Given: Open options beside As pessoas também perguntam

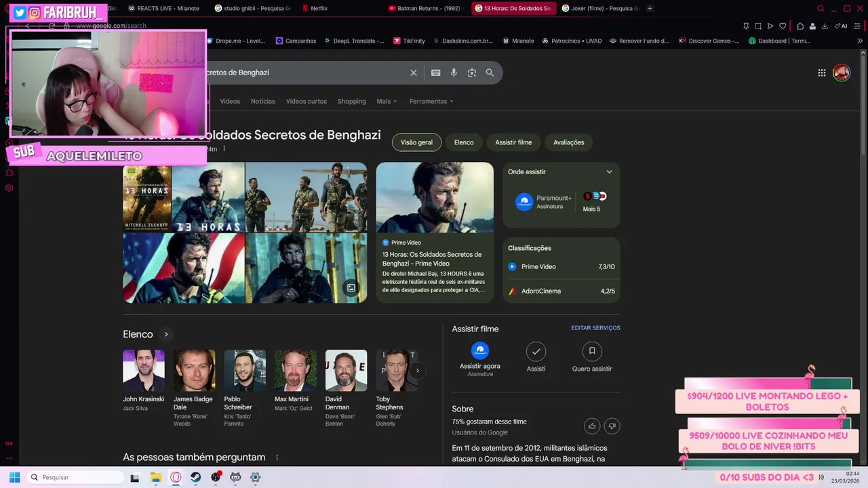Looking at the screenshot, I should coord(277,457).
